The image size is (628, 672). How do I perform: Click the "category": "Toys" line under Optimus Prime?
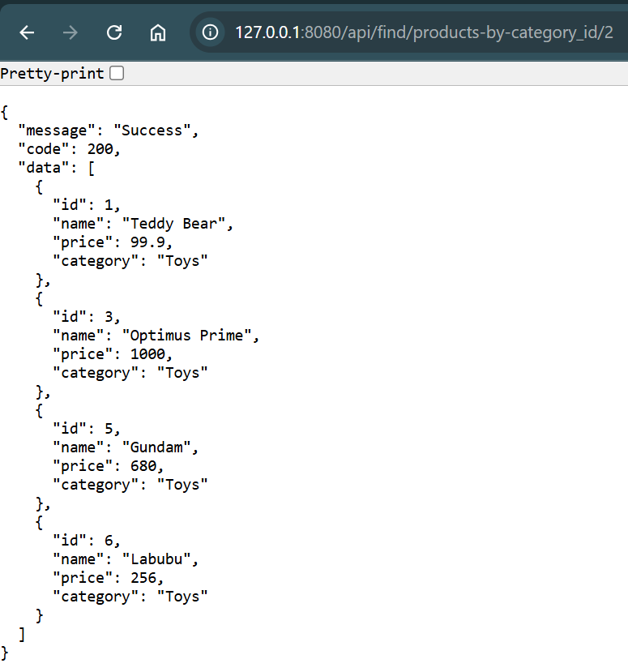click(130, 373)
